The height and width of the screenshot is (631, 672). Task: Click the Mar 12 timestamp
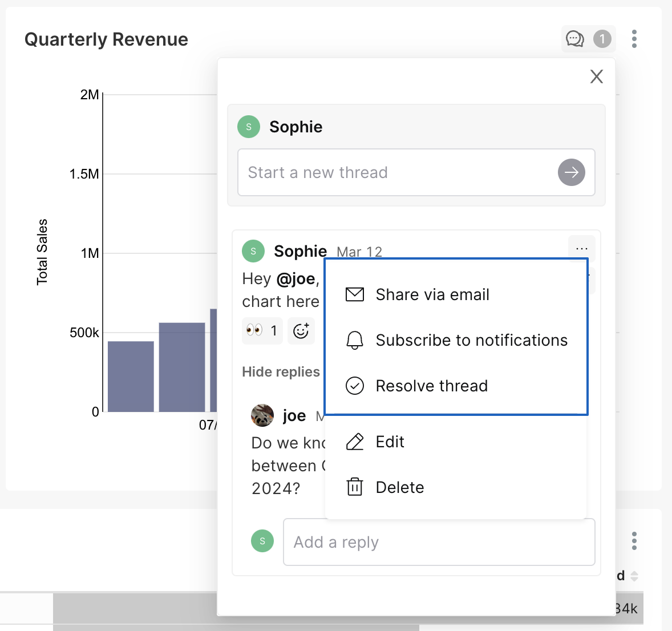coord(359,252)
